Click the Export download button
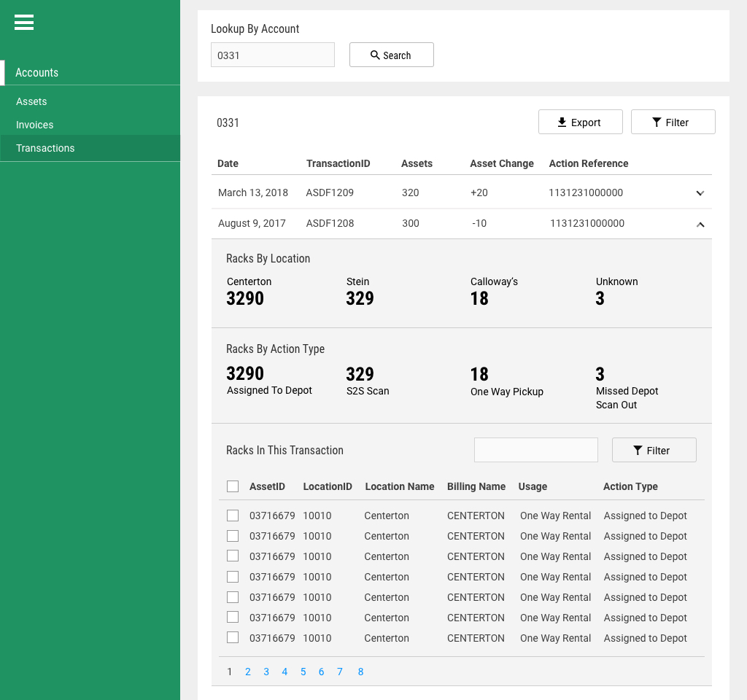 pyautogui.click(x=580, y=122)
